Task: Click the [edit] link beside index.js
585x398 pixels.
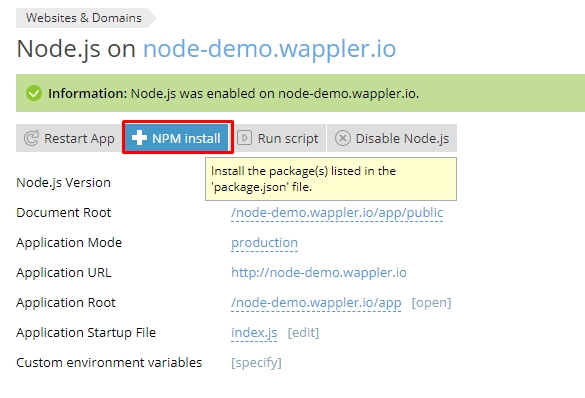Action: click(303, 332)
